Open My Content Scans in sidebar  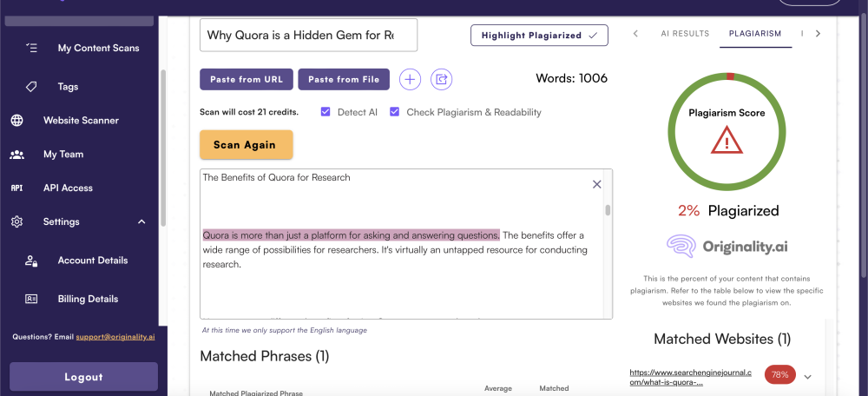click(99, 48)
